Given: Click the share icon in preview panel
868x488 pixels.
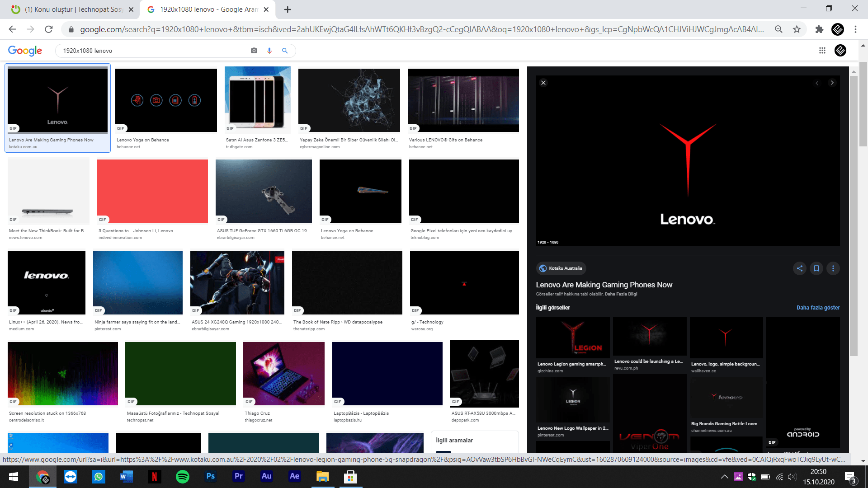Looking at the screenshot, I should [x=800, y=268].
